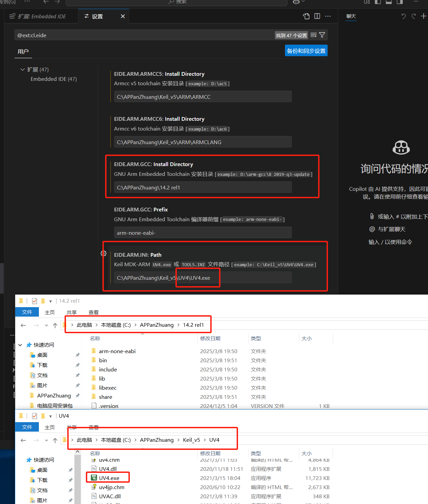Select the 用户 settings scope tab
The image size is (428, 504).
[x=23, y=51]
